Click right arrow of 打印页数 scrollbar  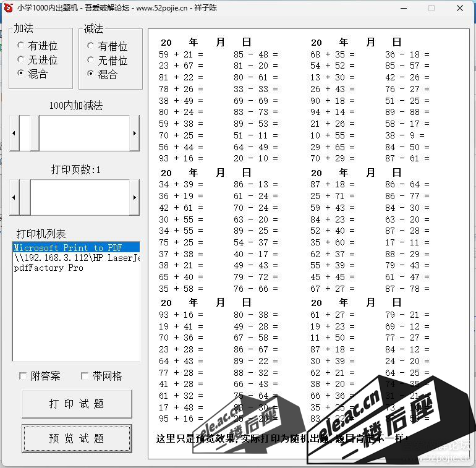coord(135,197)
